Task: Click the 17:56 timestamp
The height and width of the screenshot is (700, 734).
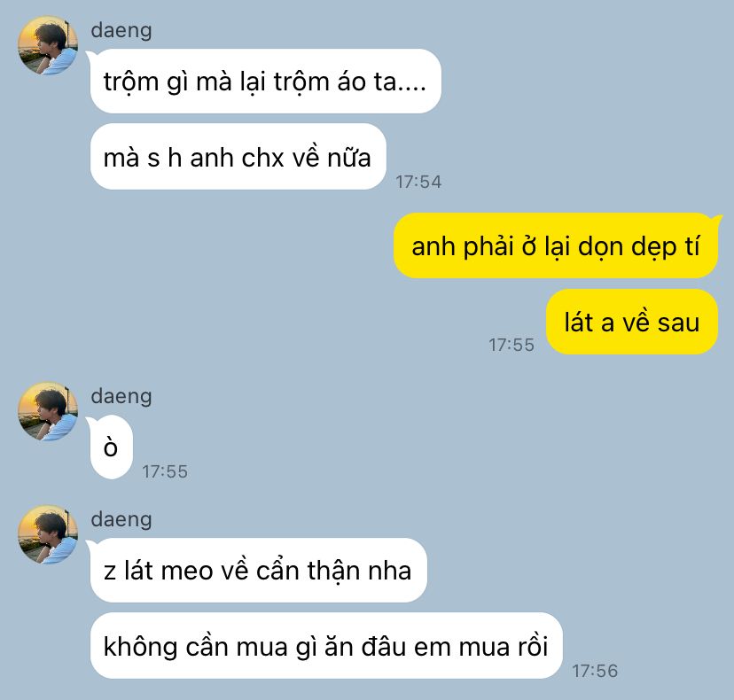Action: 595,671
